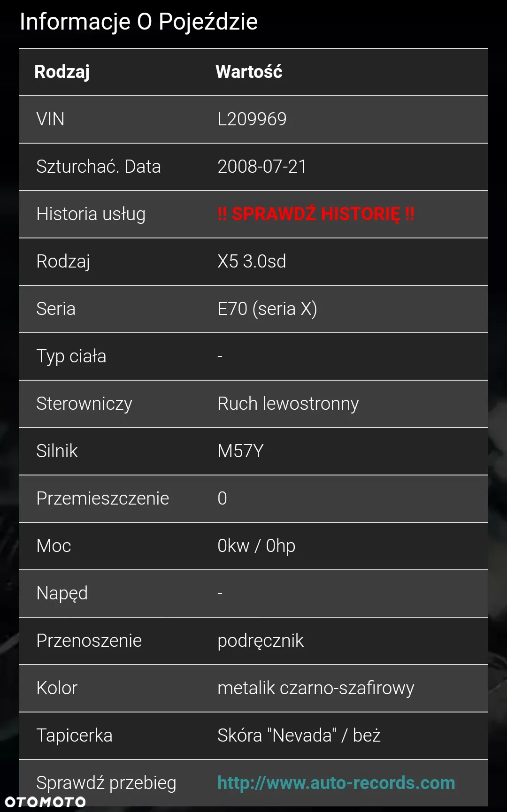Select the Skóra "Nevada" / beż upholstery value

click(299, 735)
